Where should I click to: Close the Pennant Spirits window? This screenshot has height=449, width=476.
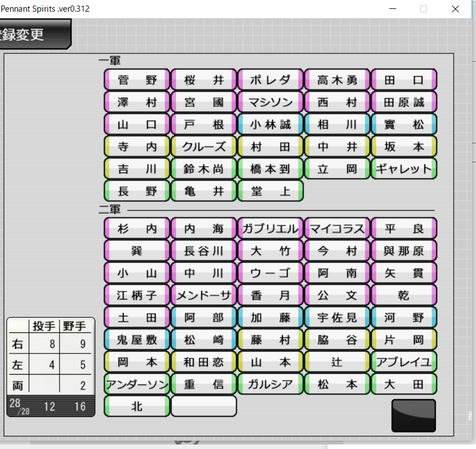455,9
